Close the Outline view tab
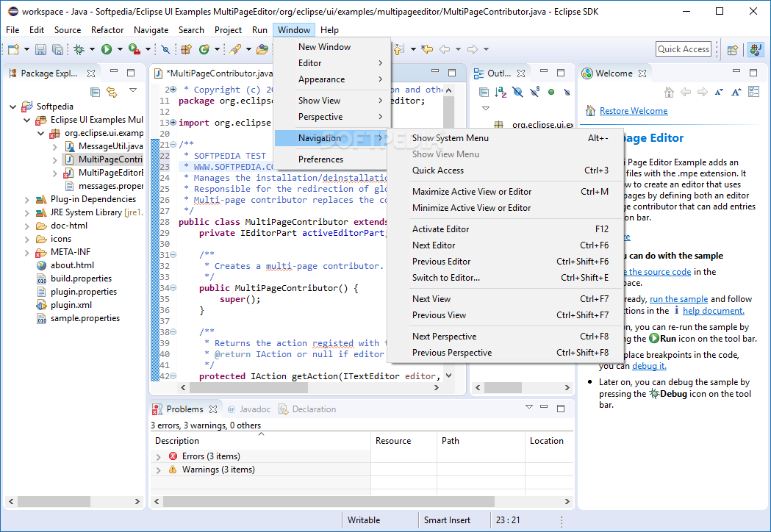This screenshot has height=532, width=771. point(521,73)
